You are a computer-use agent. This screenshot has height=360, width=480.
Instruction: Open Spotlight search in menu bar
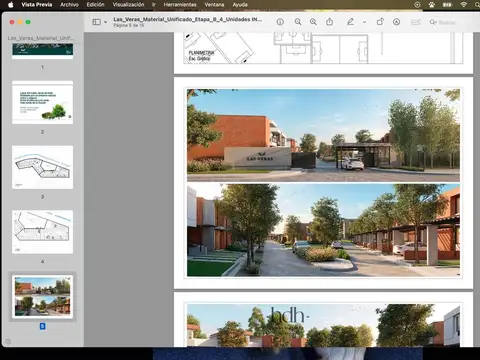pyautogui.click(x=477, y=5)
